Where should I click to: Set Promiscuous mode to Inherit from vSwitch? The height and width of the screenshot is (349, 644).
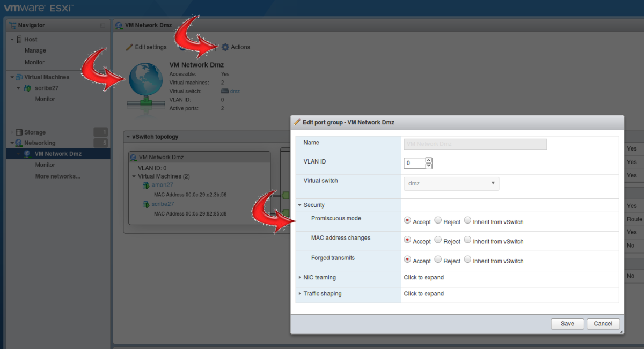tap(467, 220)
